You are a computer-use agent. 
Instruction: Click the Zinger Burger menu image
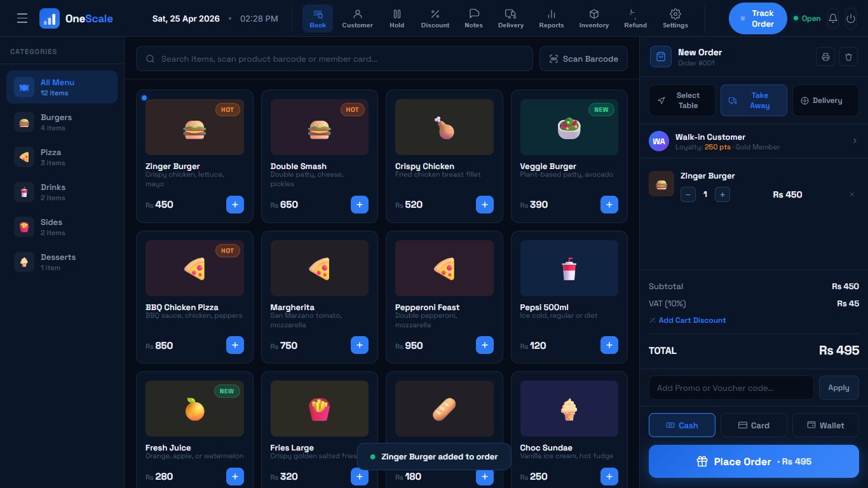pyautogui.click(x=194, y=127)
